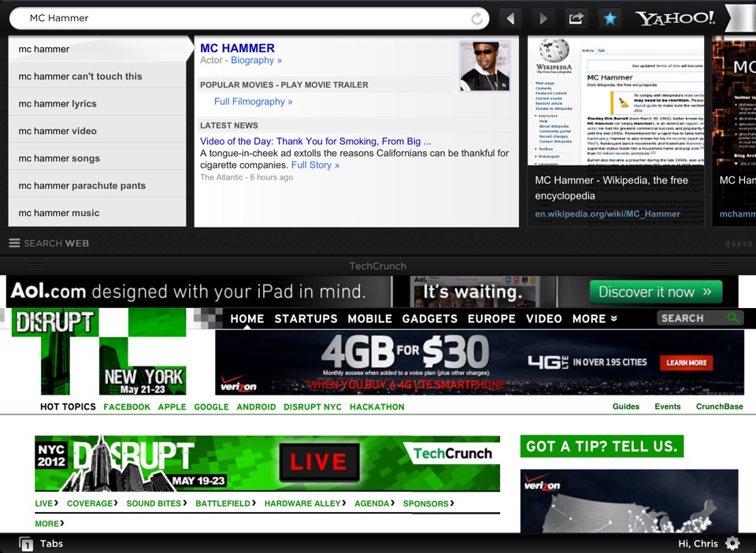The image size is (756, 553).
Task: Click GOT A TIP? TELL US. button
Action: click(602, 446)
